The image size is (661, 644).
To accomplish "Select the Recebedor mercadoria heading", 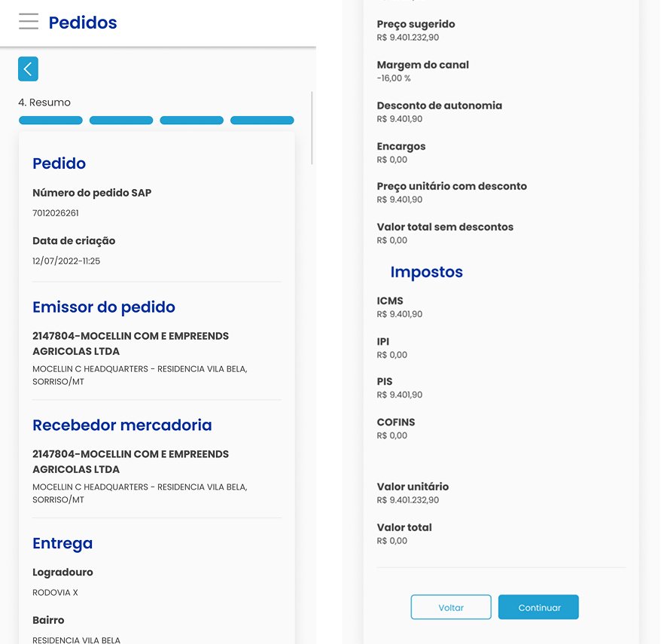I will [x=122, y=425].
